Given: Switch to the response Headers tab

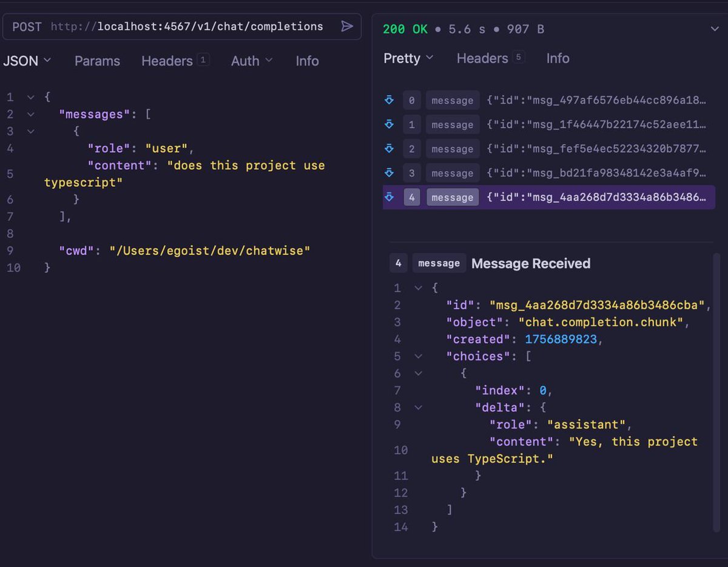Looking at the screenshot, I should click(490, 58).
